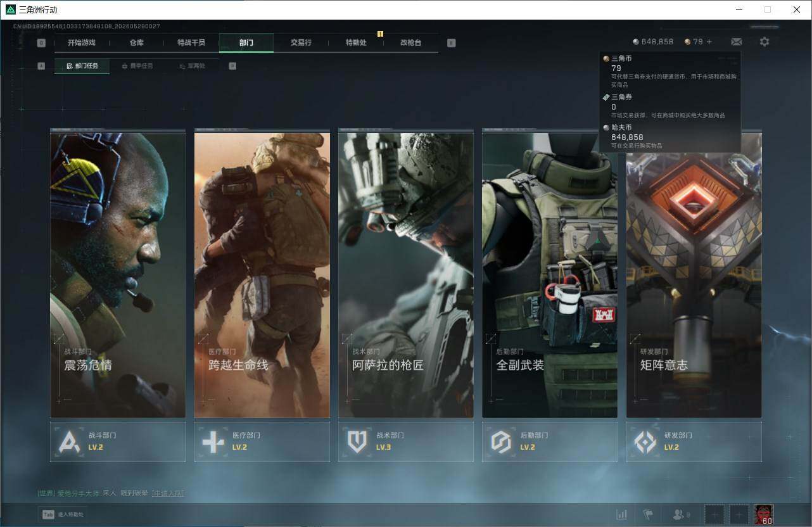Click the Q key hint left of the main tabs
The image size is (812, 527).
coord(41,43)
